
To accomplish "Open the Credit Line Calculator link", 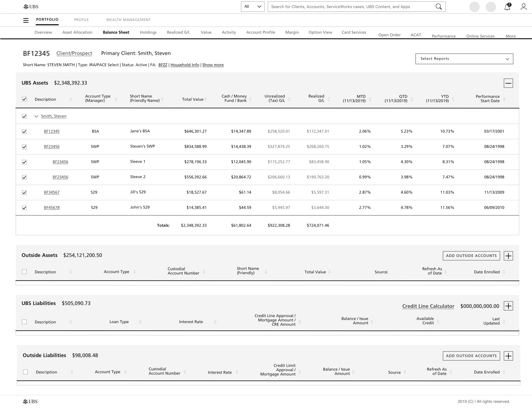I will click(x=428, y=306).
